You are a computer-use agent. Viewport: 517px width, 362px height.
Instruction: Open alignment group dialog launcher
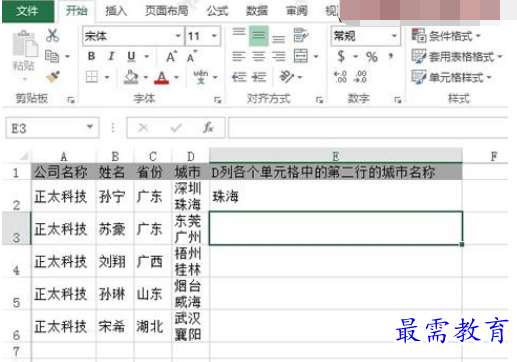tap(319, 100)
